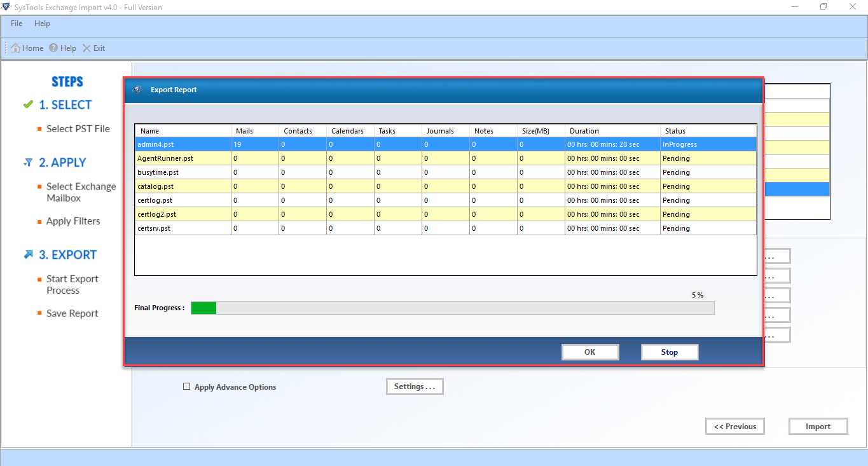The height and width of the screenshot is (466, 868).
Task: Select the certlog2.pst row
Action: point(446,214)
